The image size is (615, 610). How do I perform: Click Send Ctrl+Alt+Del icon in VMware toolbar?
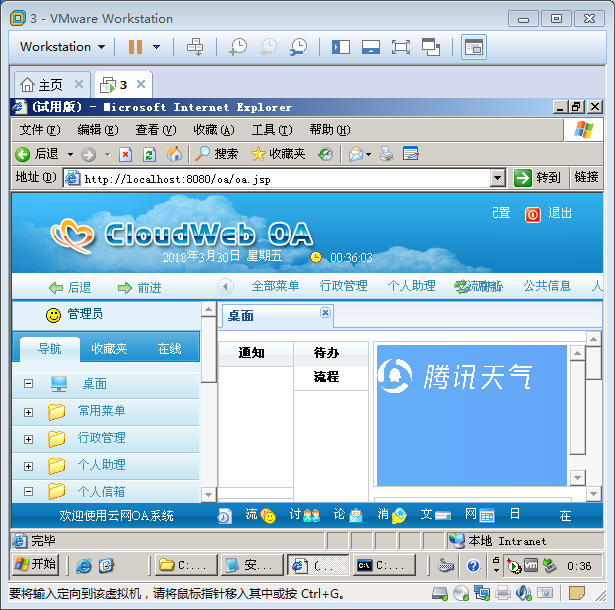click(195, 47)
